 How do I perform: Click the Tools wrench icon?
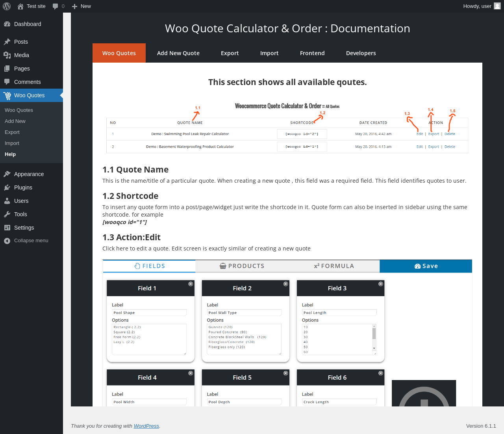7,214
